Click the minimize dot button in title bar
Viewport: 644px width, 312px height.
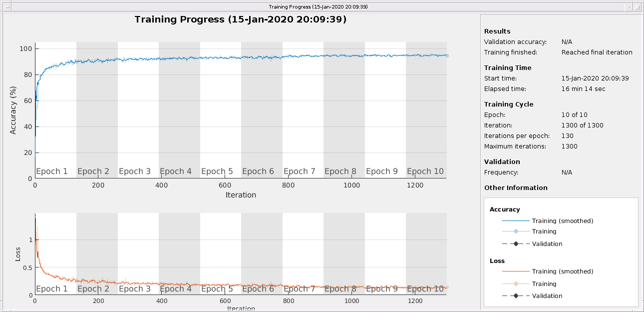pos(630,6)
